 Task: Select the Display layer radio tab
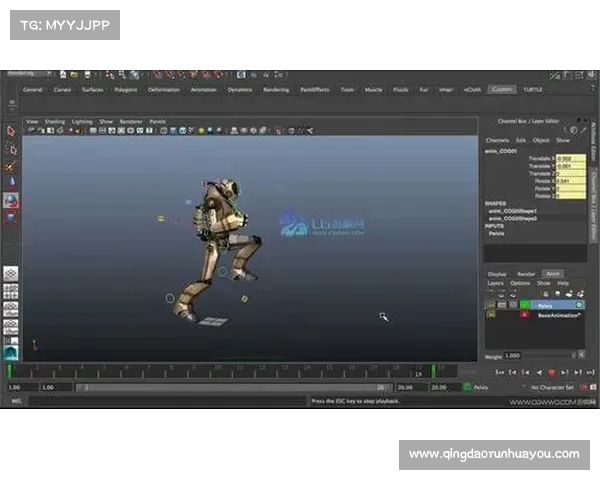[x=497, y=274]
